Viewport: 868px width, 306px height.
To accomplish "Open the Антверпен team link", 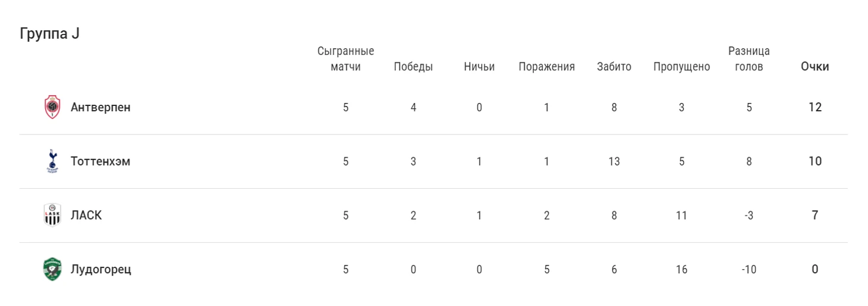I will (x=100, y=108).
